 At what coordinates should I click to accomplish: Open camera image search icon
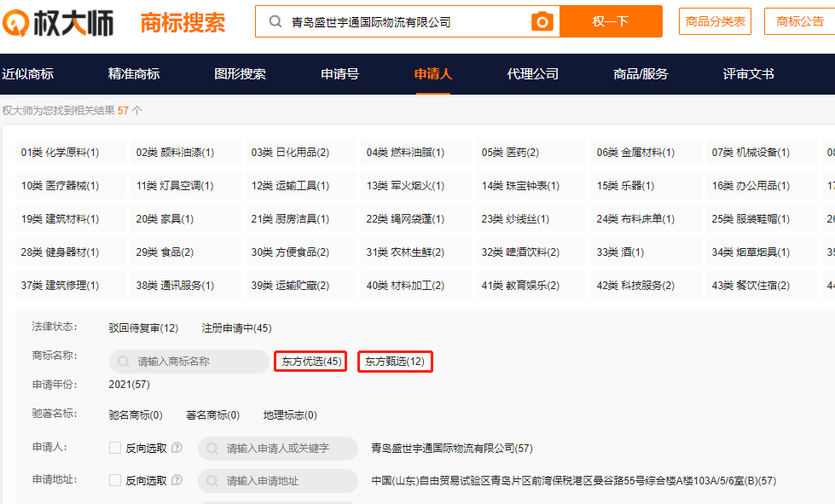(542, 22)
